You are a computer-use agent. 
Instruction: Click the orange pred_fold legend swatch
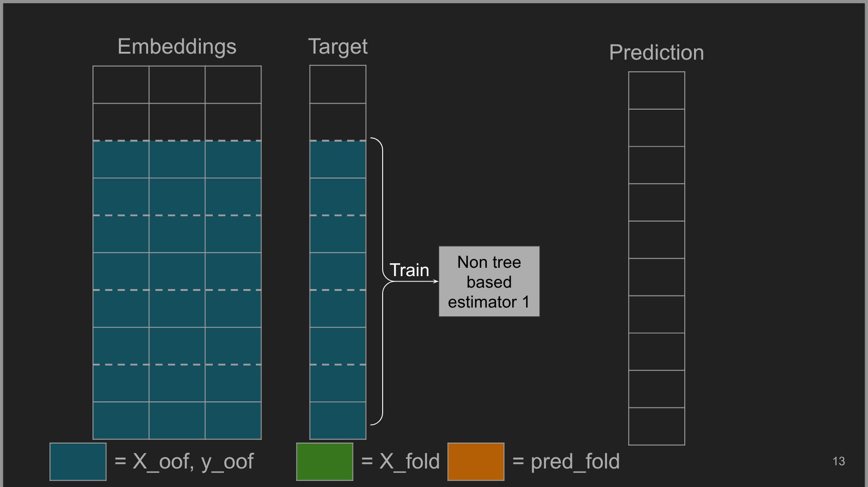click(x=476, y=462)
